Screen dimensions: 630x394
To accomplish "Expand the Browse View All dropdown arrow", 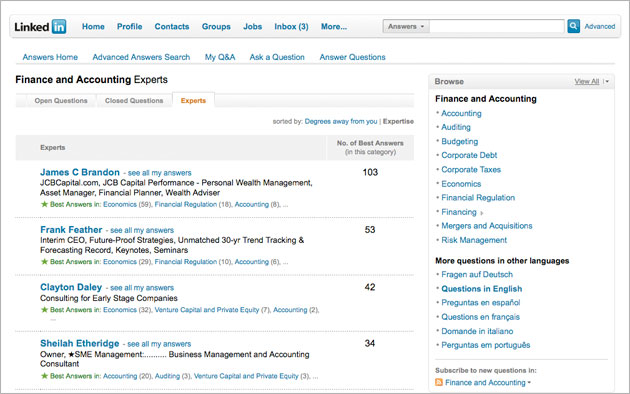I will (606, 82).
